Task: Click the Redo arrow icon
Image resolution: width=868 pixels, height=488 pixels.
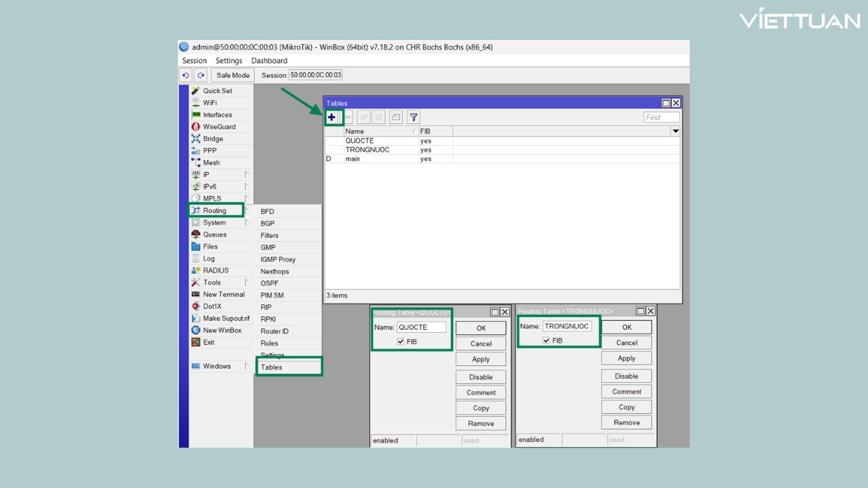Action: pos(201,75)
